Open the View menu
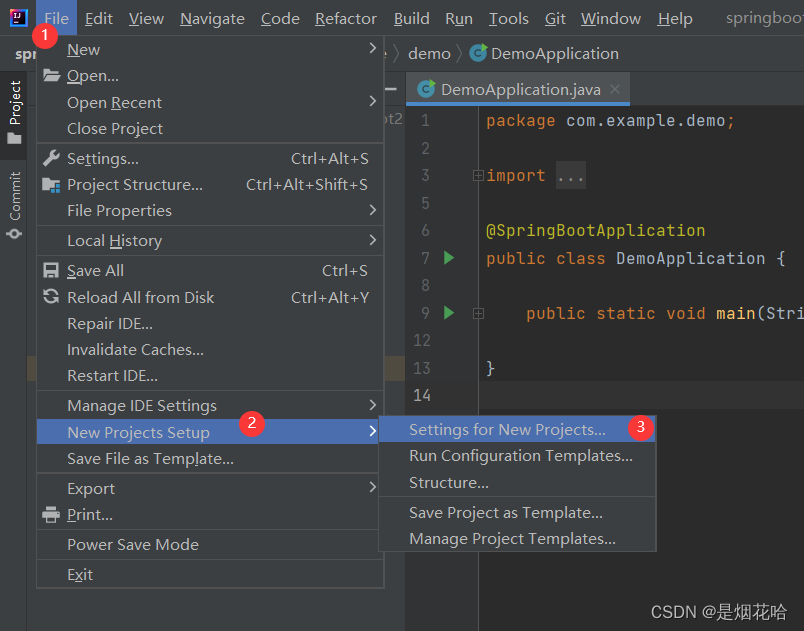The height and width of the screenshot is (631, 804). pyautogui.click(x=146, y=18)
